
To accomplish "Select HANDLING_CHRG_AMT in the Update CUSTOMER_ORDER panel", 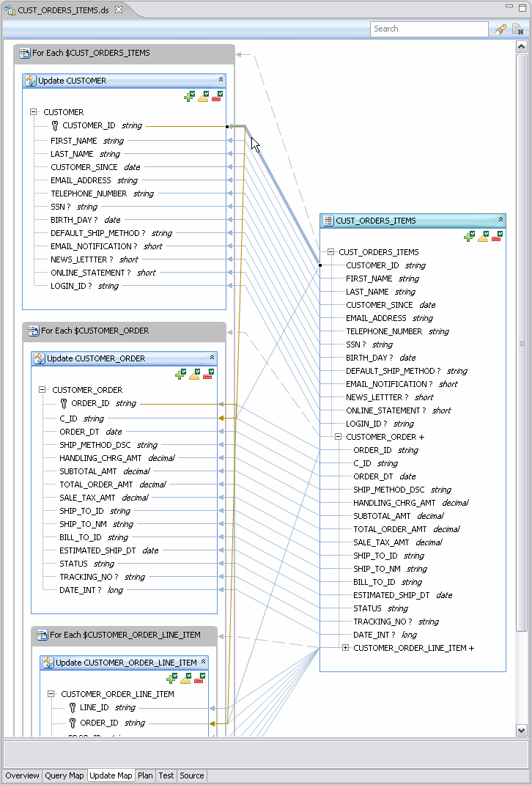I will coord(100,458).
